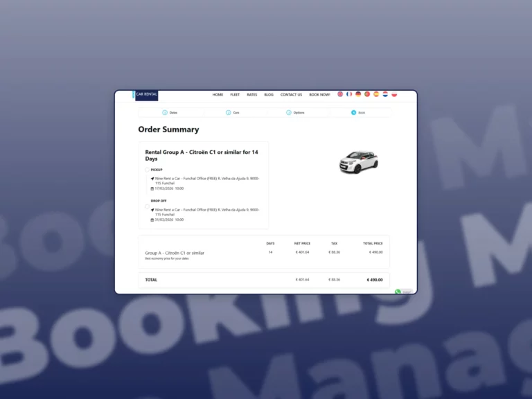Viewport: 532px width, 399px height.
Task: Switch language using the German flag
Action: coord(358,94)
